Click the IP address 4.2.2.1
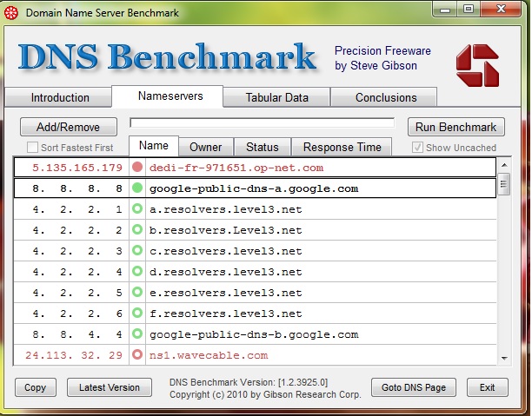 (x=77, y=209)
